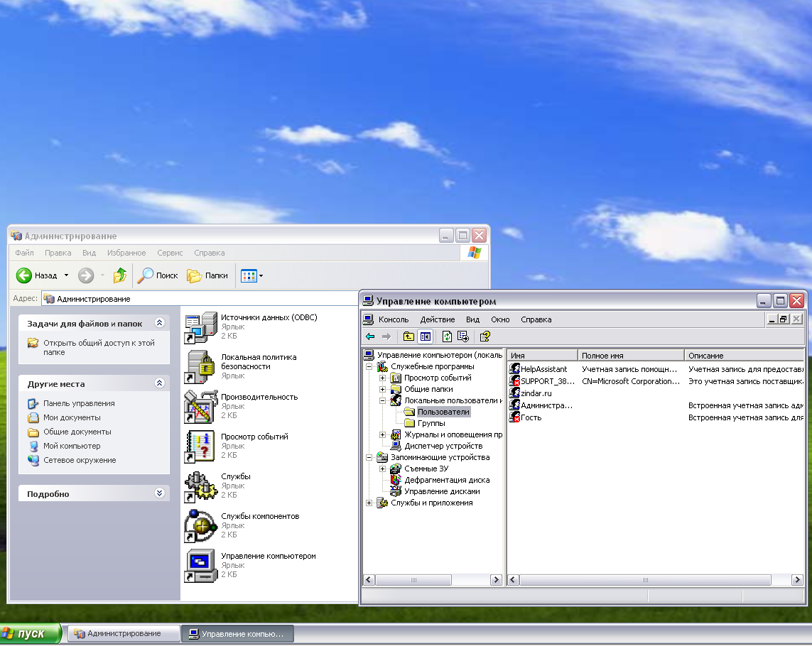This screenshot has width=812, height=646.
Task: Click пуск Start button
Action: (x=30, y=633)
